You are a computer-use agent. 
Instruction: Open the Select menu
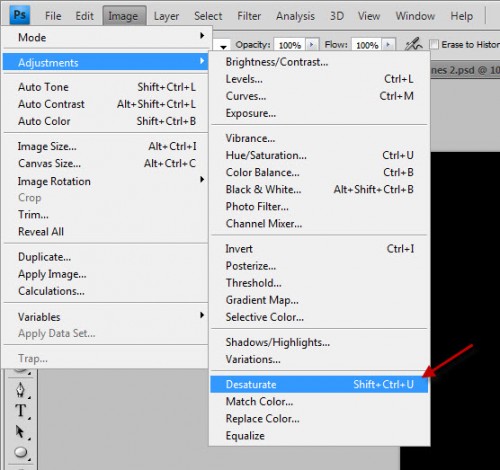pyautogui.click(x=208, y=16)
